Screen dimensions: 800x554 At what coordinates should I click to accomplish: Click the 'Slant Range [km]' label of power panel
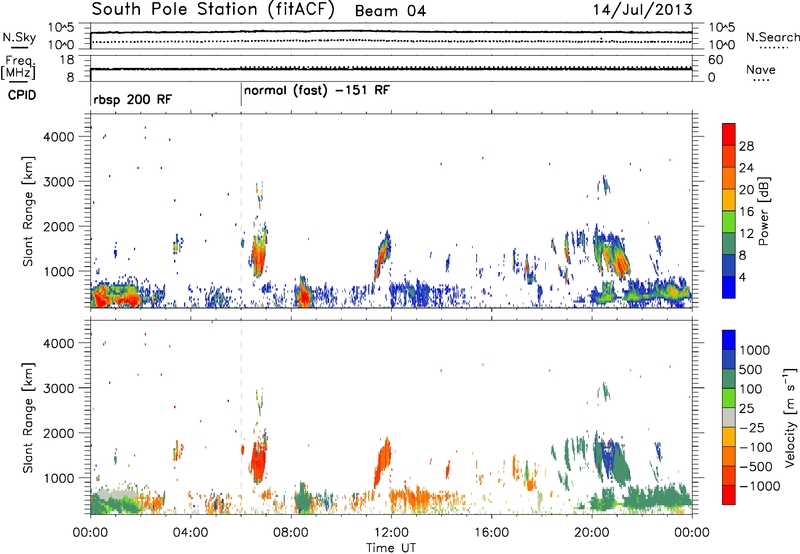click(x=28, y=211)
